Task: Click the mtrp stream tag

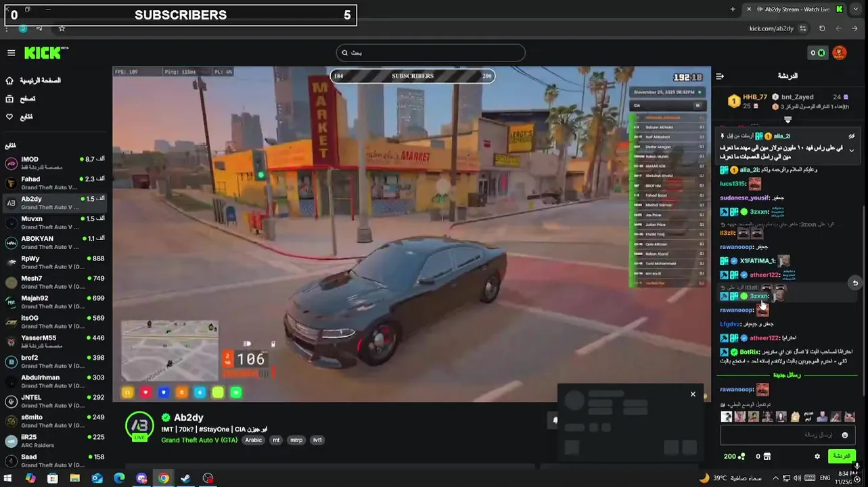Action: click(296, 440)
